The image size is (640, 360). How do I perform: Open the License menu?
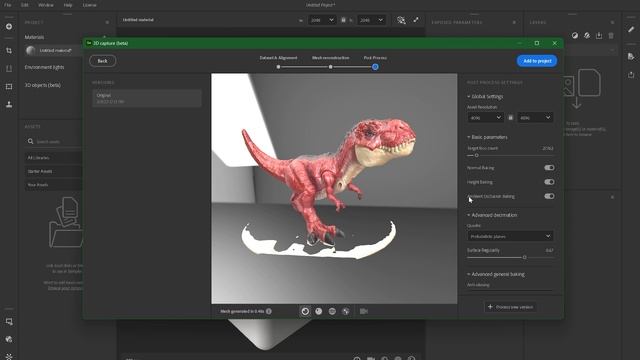[89, 5]
